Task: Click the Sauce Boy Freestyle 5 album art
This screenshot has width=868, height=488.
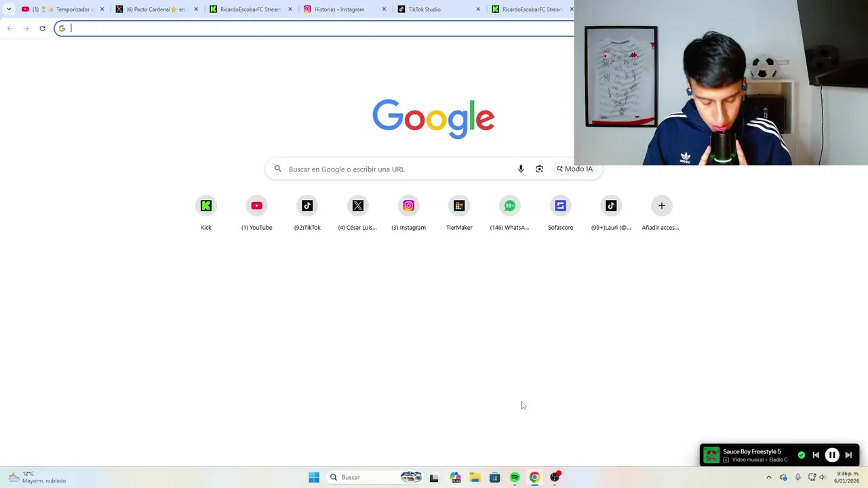Action: [x=711, y=455]
